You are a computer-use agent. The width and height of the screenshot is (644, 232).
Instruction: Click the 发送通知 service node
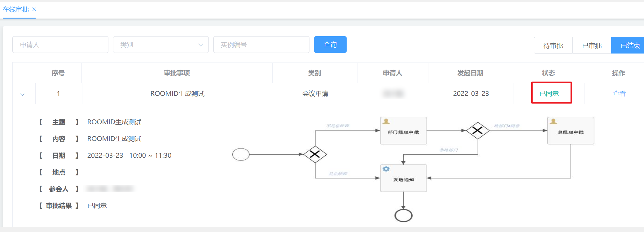pos(403,178)
